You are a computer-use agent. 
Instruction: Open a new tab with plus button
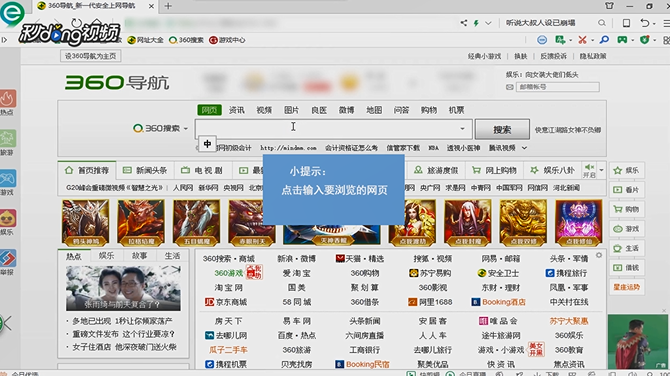pos(168,6)
